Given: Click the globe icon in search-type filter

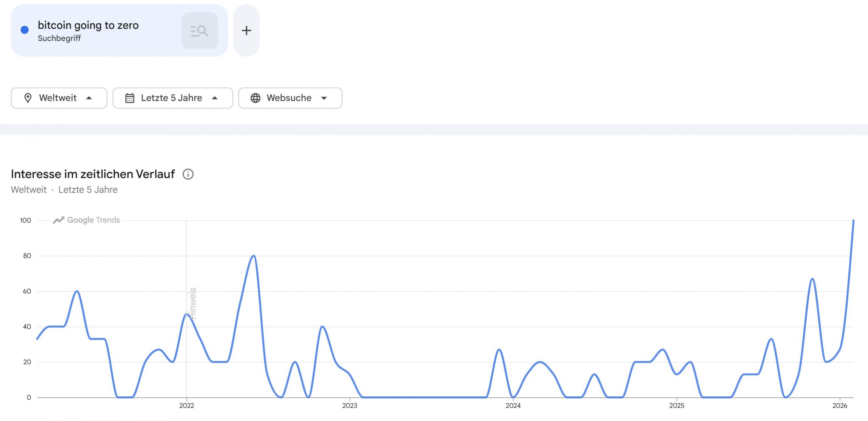Looking at the screenshot, I should click(255, 98).
